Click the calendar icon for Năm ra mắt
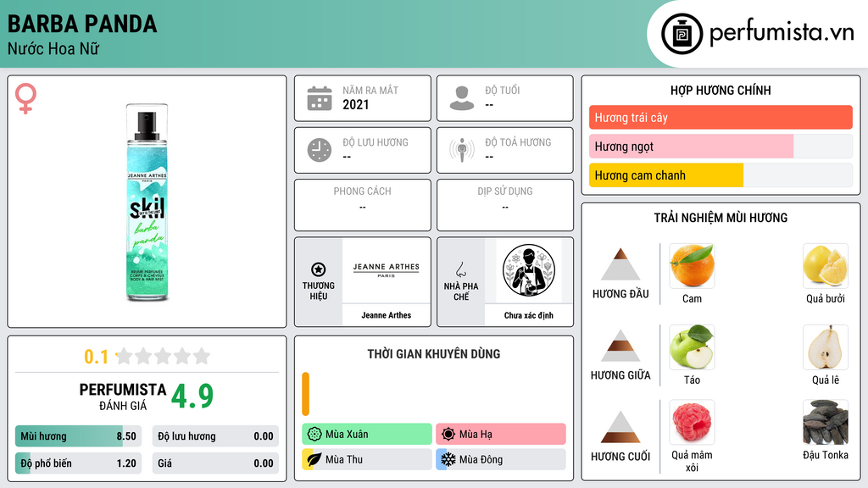Viewport: 868px width, 488px height. click(x=320, y=98)
